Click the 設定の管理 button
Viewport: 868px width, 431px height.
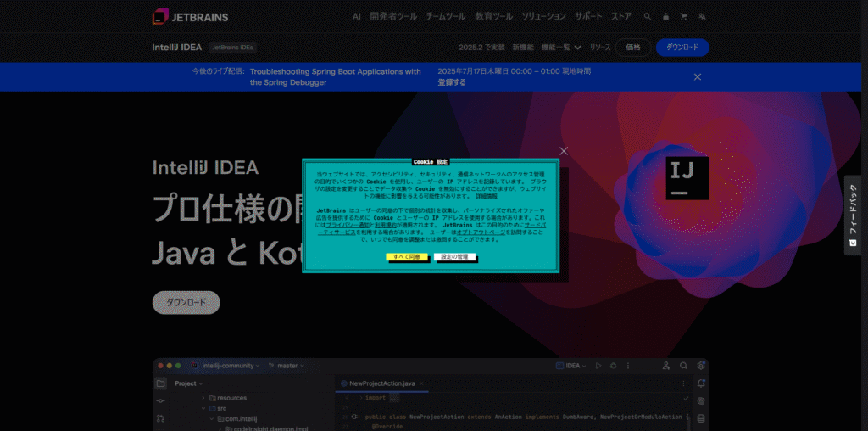(454, 257)
